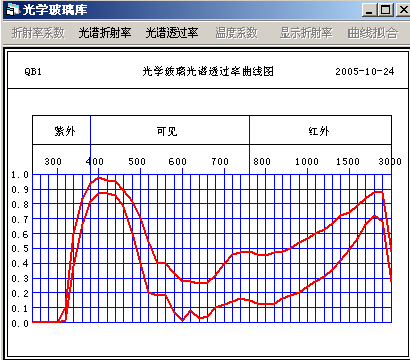410x360 pixels.
Task: Click the chart title 光学玻璃光谱透过率曲线图
Action: coord(208,71)
